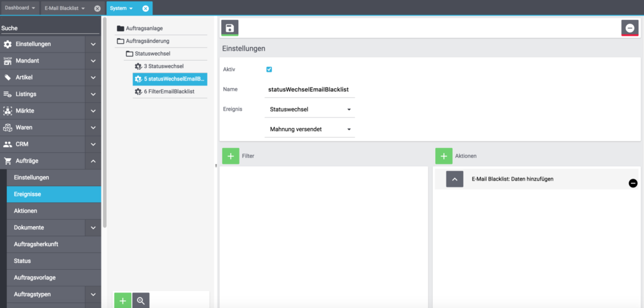This screenshot has height=308, width=644.
Task: Expand the Listings sidebar chevron
Action: 93,94
